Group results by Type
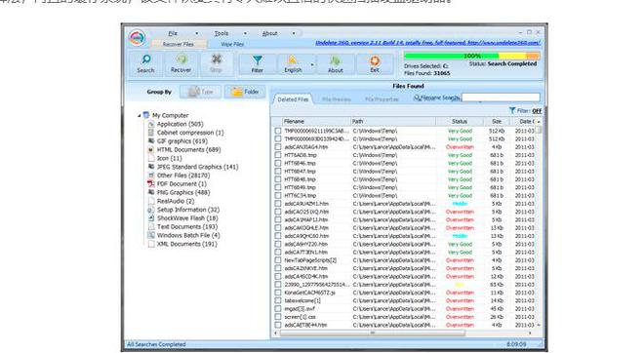This screenshot has width=644, height=353. (x=200, y=92)
